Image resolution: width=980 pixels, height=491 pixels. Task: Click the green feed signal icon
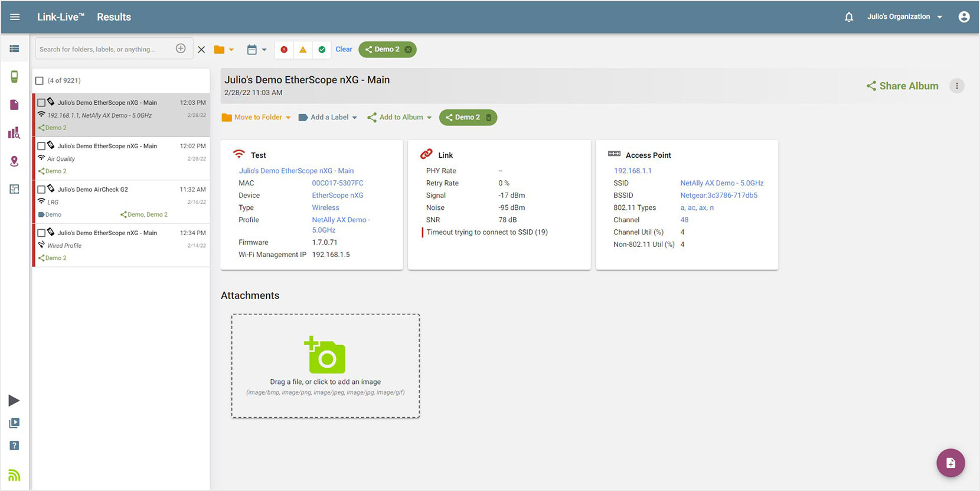click(x=14, y=475)
